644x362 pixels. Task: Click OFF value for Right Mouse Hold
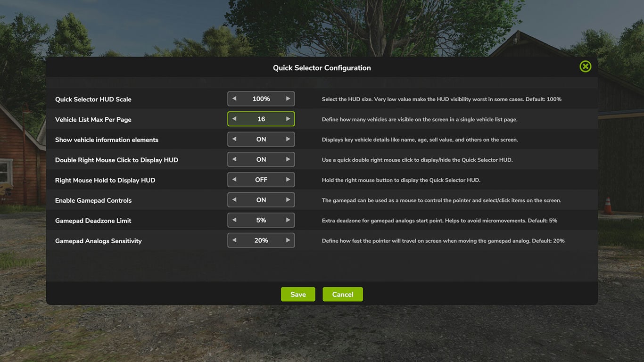click(261, 180)
